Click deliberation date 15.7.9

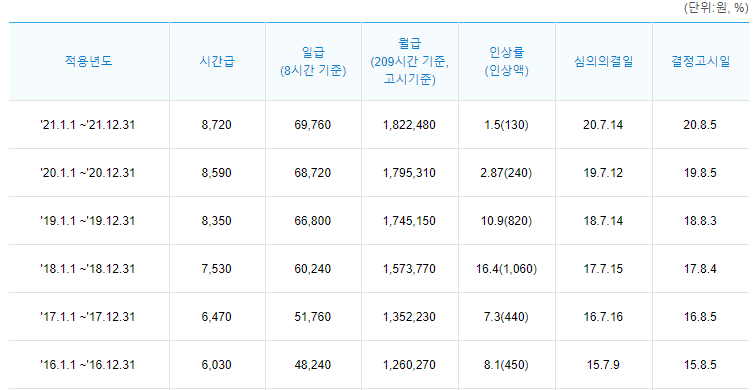(604, 365)
